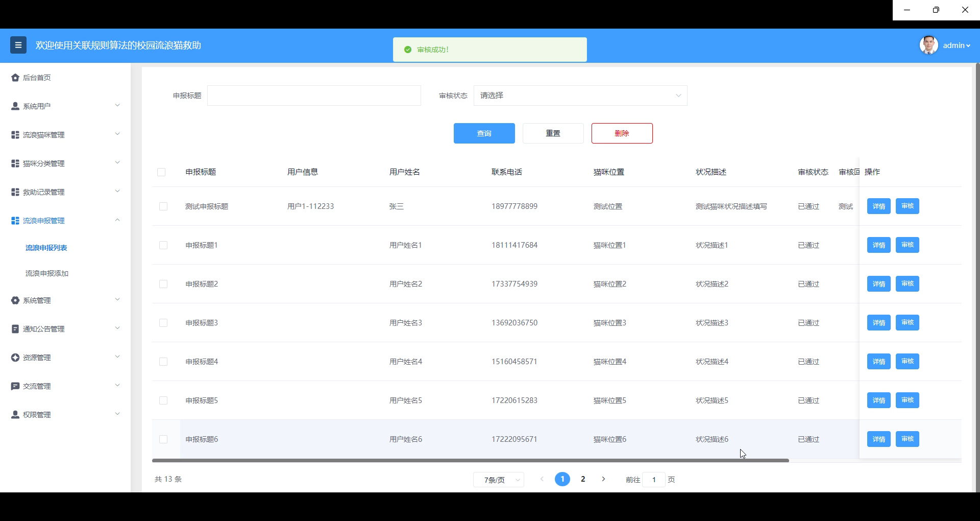Image resolution: width=980 pixels, height=521 pixels.
Task: Focus the 前往 page number input
Action: click(654, 480)
